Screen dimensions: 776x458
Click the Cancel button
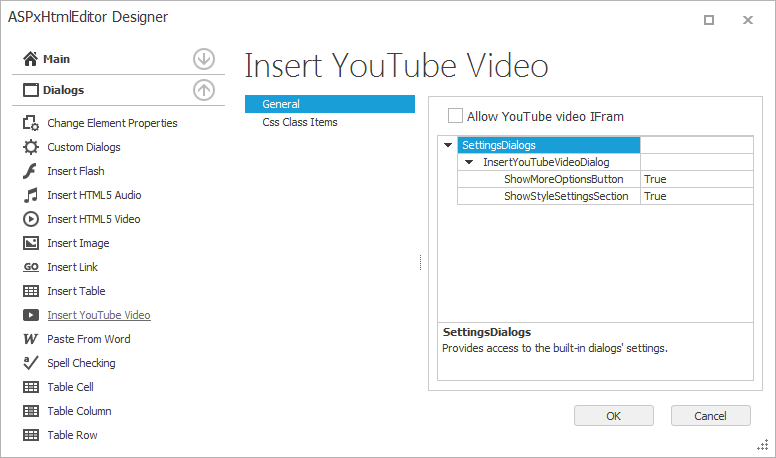711,416
